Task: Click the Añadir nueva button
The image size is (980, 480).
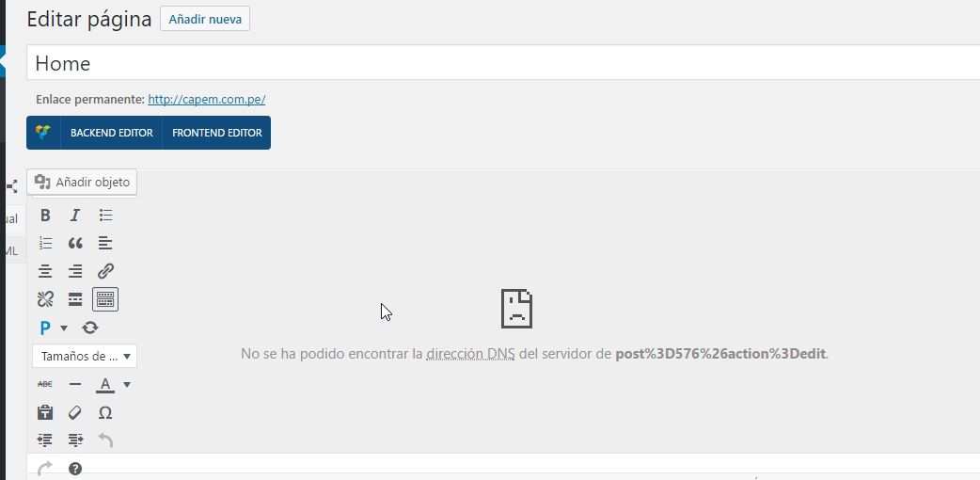Action: (x=205, y=19)
